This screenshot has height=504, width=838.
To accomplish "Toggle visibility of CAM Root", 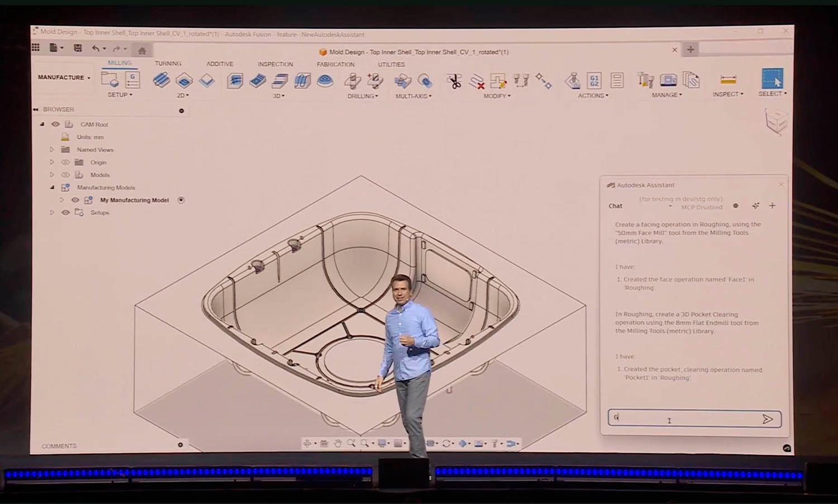I will tap(55, 124).
